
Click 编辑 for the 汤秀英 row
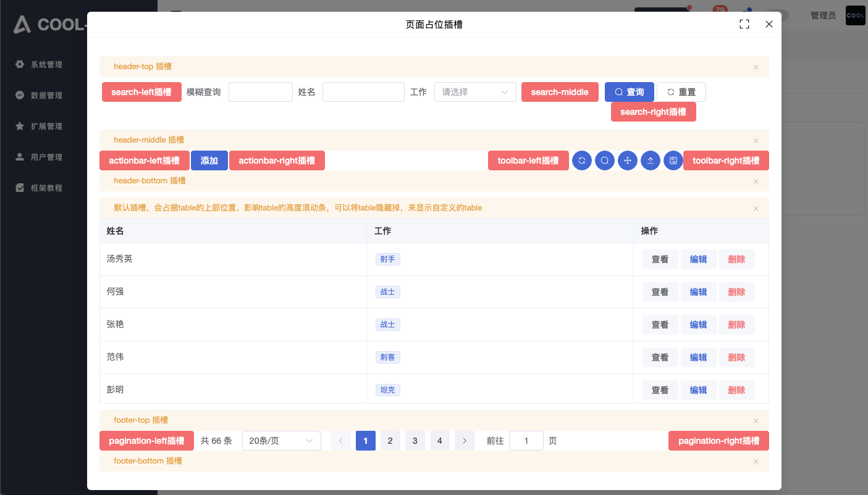698,259
